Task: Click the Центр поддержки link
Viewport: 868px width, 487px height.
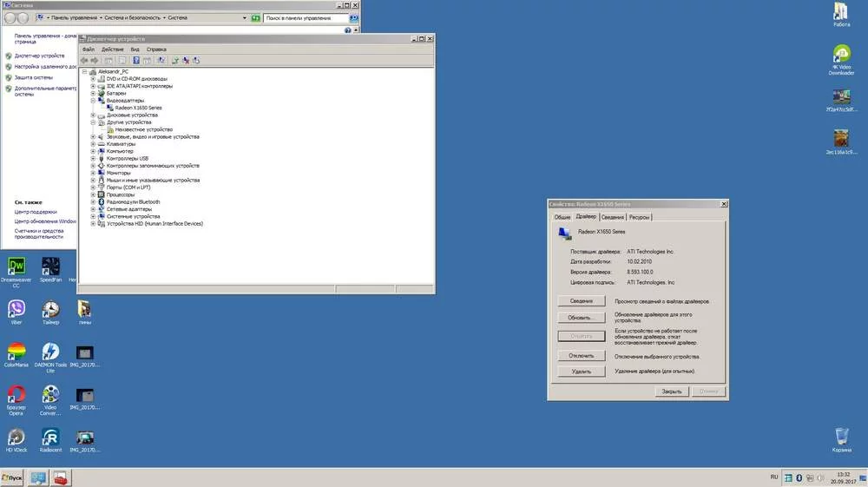Action: click(x=36, y=212)
